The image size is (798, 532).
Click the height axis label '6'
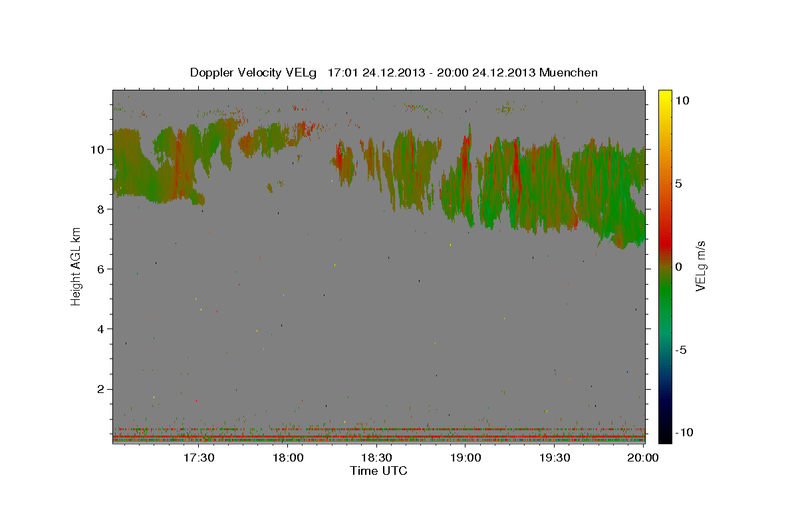102,269
